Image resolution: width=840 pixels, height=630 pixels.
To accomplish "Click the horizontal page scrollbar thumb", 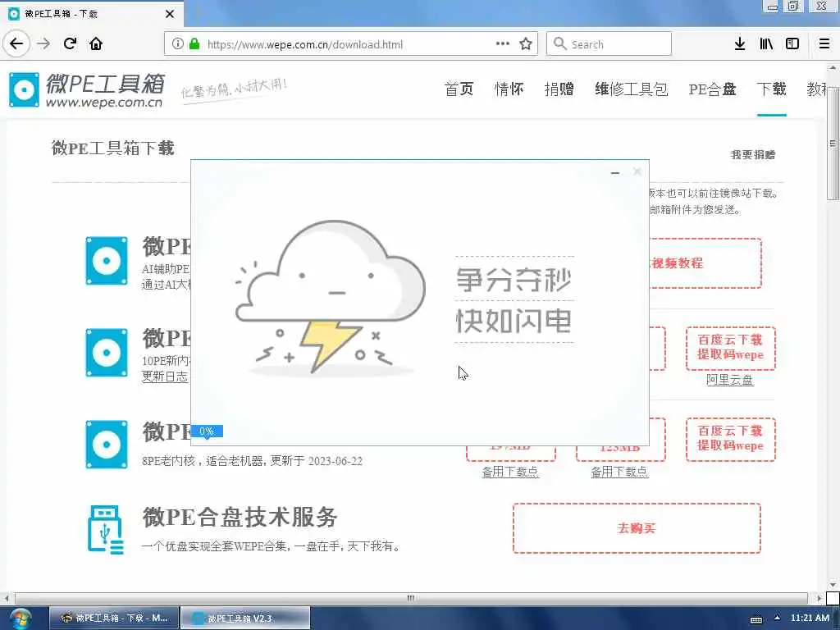I will (x=411, y=598).
